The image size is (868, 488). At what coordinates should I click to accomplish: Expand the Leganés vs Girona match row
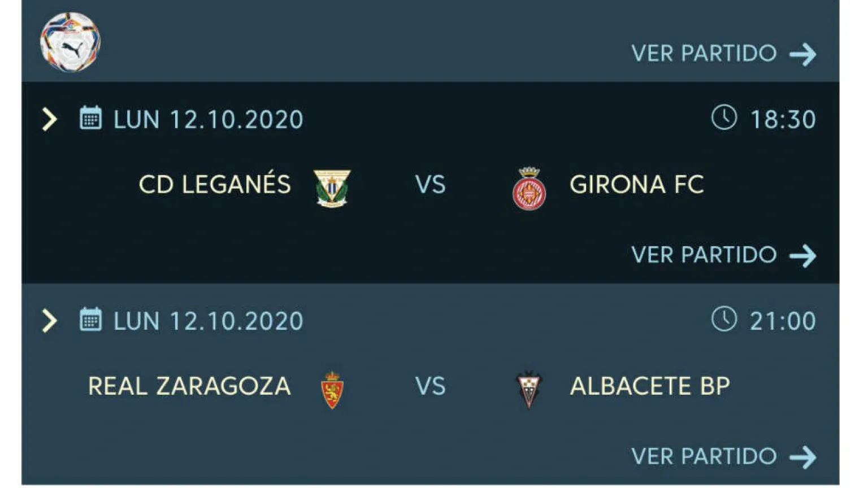50,119
